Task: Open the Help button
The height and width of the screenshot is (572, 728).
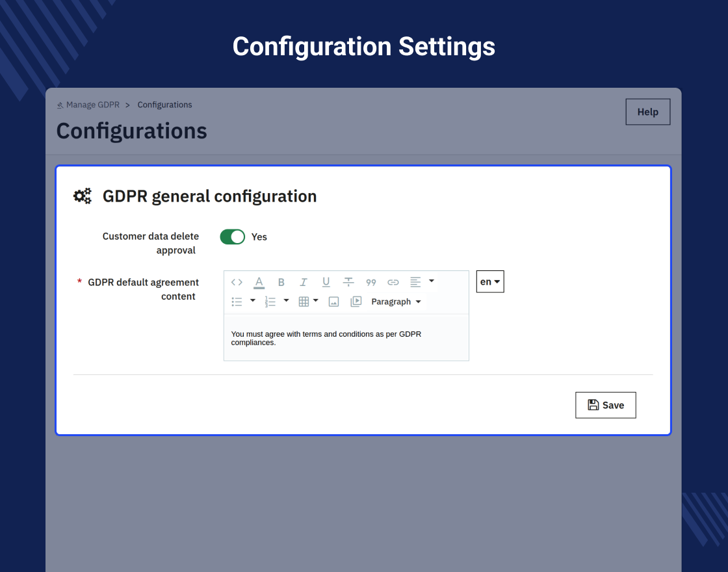Action: click(x=647, y=112)
